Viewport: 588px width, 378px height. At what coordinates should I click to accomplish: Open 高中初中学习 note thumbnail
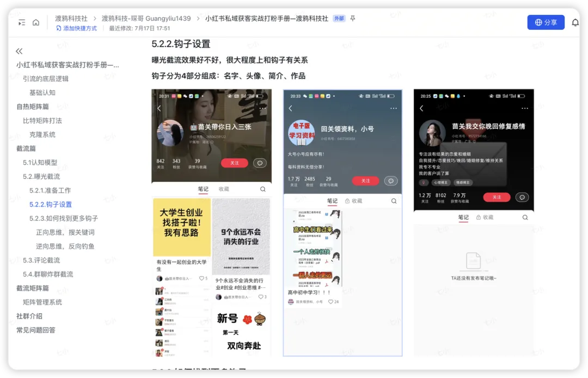pos(314,248)
